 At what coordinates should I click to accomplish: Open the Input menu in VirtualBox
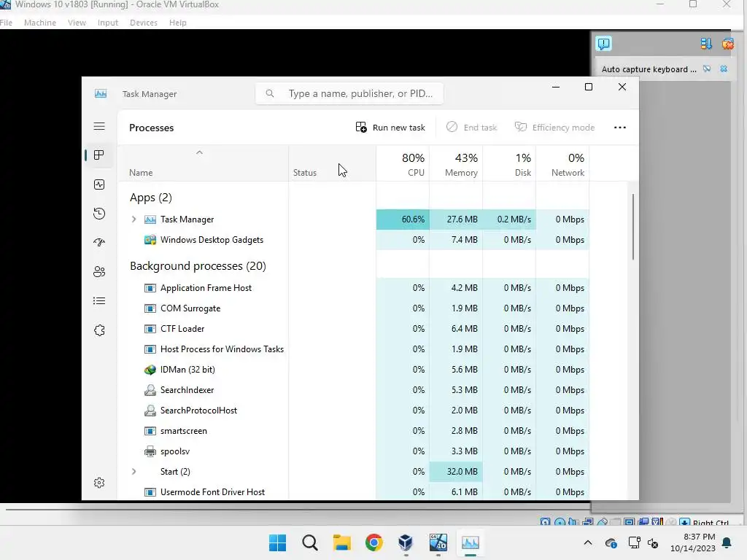[108, 23]
